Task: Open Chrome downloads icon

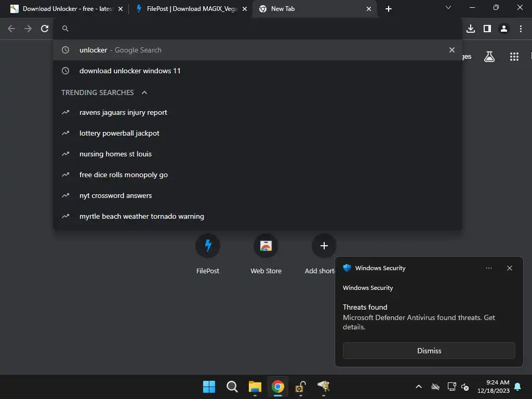Action: click(x=471, y=29)
